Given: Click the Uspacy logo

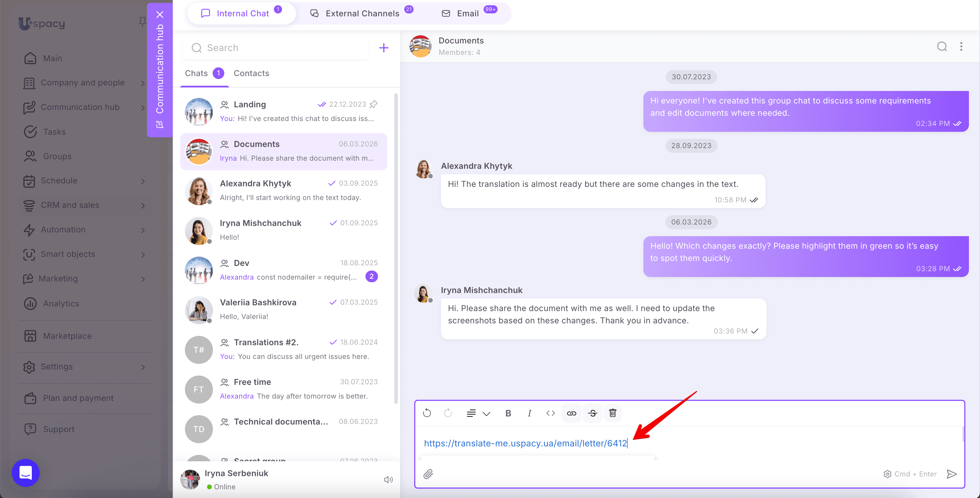Looking at the screenshot, I should coord(42,24).
